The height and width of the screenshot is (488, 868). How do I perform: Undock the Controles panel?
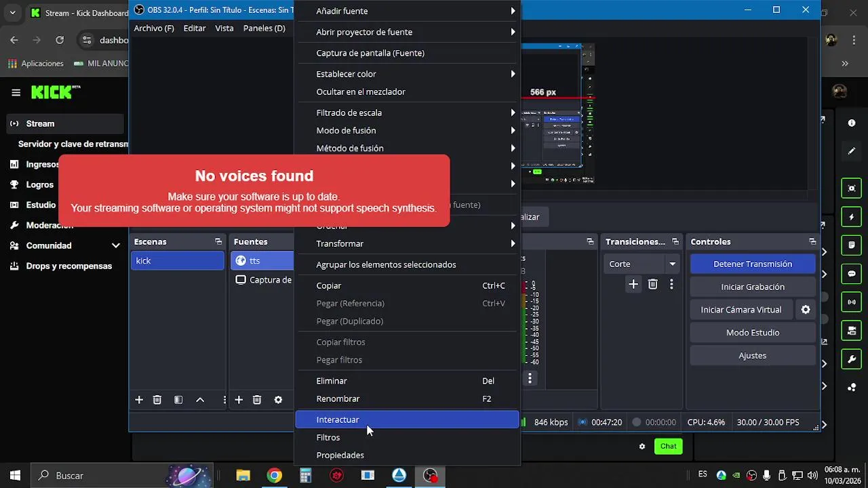pyautogui.click(x=812, y=241)
